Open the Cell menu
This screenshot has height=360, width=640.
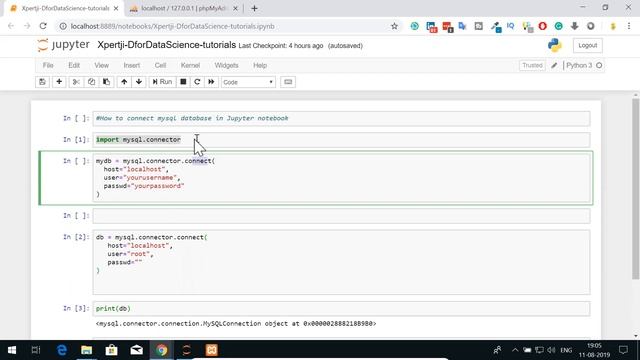pyautogui.click(x=160, y=65)
